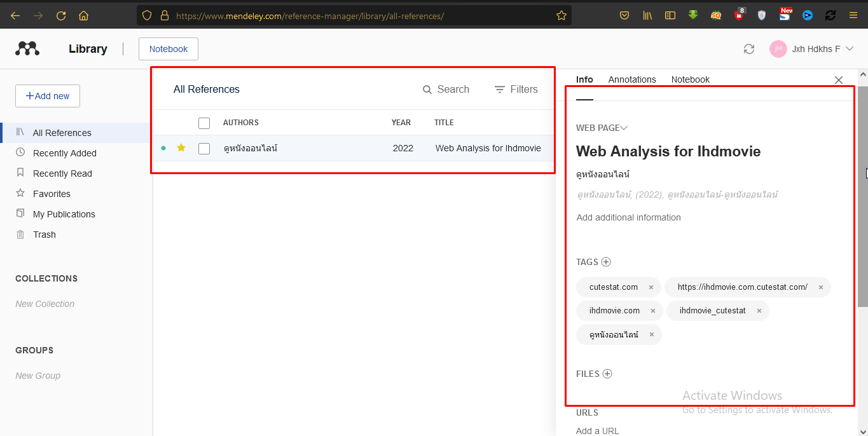
Task: Sort by the TITLE column header
Action: pyautogui.click(x=444, y=123)
